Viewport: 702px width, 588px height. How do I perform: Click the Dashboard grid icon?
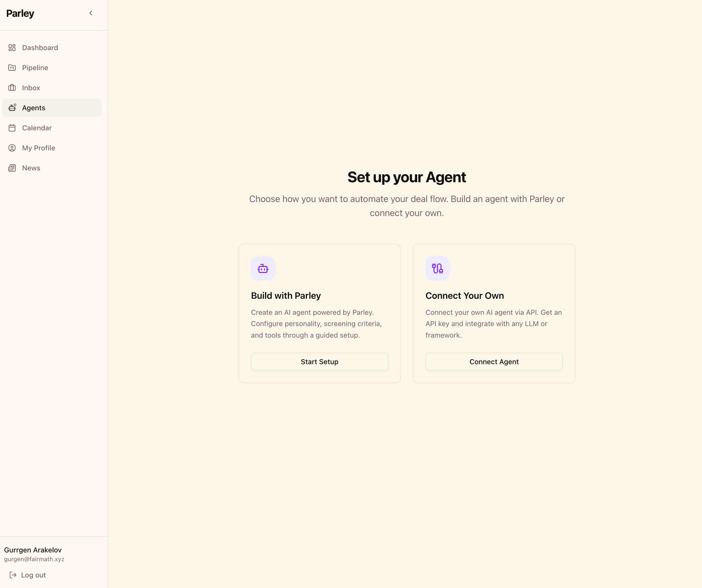coord(12,47)
